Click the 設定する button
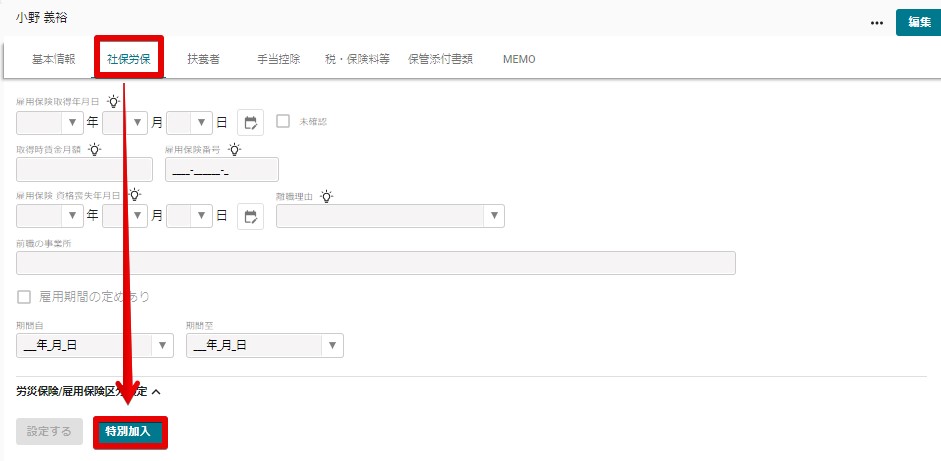This screenshot has height=461, width=941. click(49, 432)
